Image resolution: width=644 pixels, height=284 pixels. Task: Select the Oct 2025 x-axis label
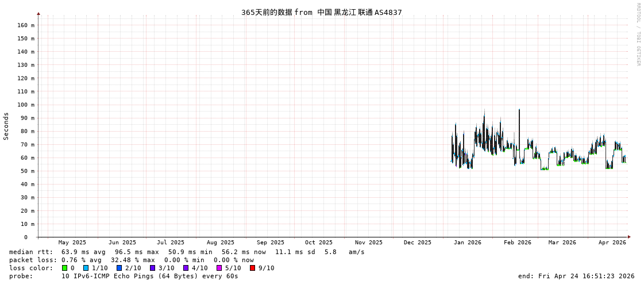[318, 243]
